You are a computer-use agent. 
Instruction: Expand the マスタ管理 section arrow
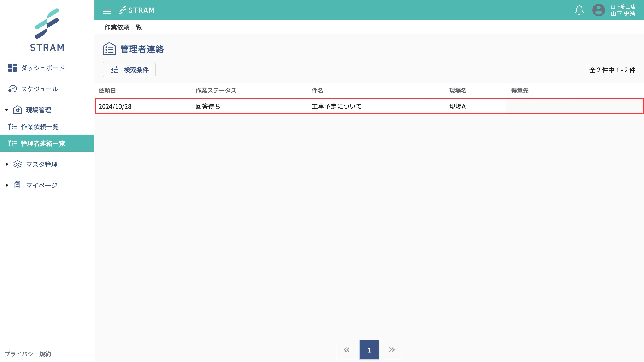[7, 164]
